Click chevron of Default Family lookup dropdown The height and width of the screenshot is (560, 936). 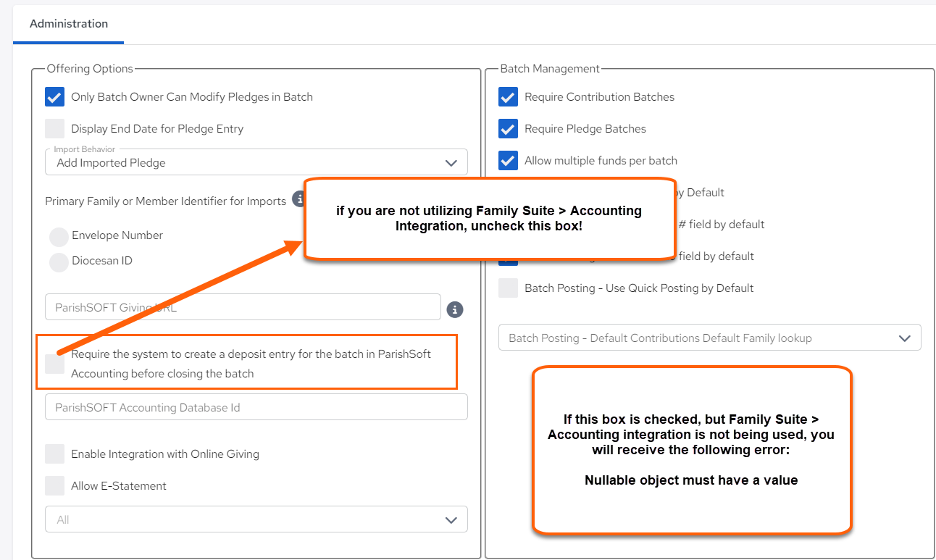[904, 338]
